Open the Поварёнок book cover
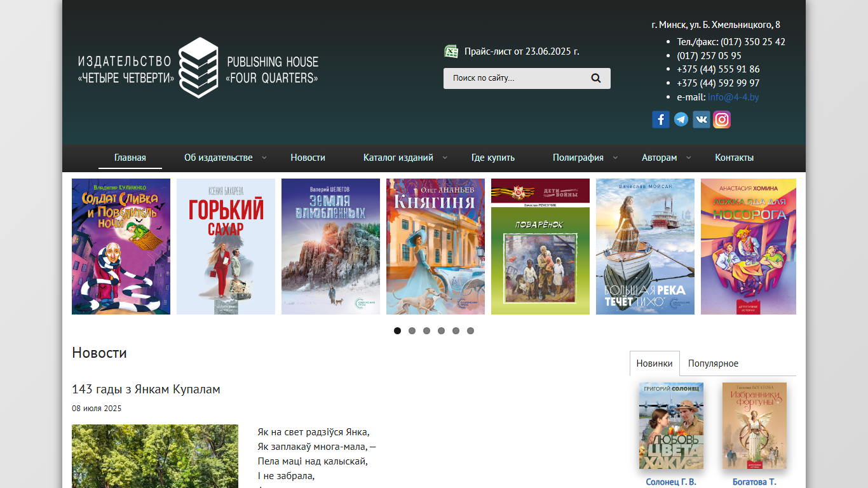868x488 pixels. tap(540, 247)
